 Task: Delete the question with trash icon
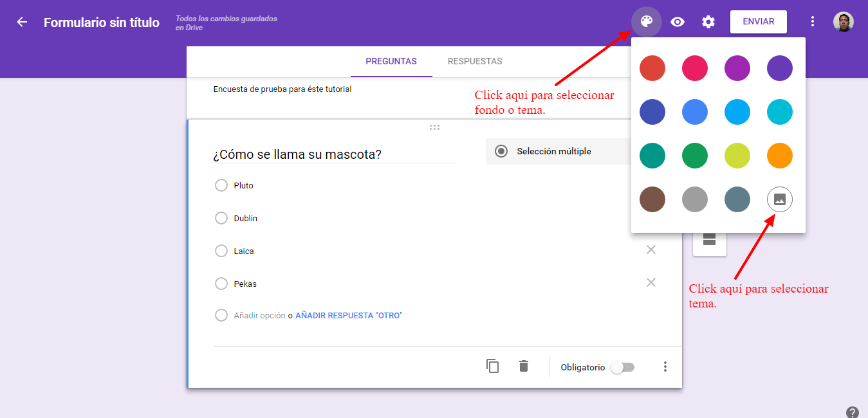pyautogui.click(x=524, y=366)
